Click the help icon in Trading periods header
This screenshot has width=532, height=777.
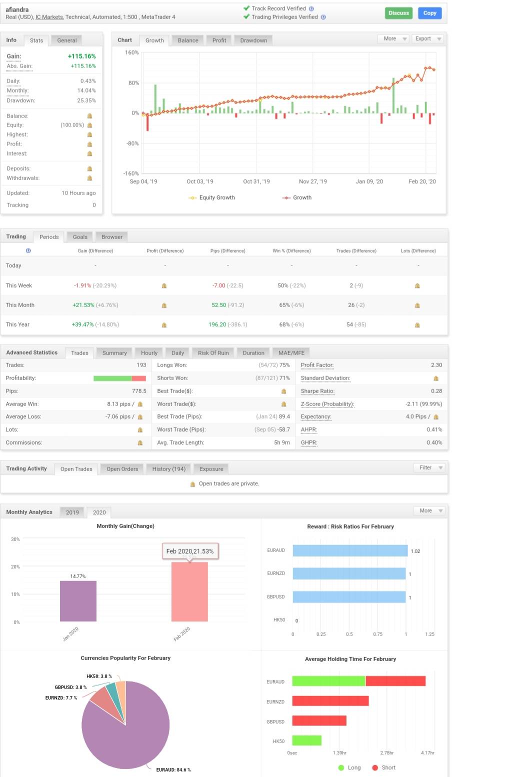(x=28, y=250)
